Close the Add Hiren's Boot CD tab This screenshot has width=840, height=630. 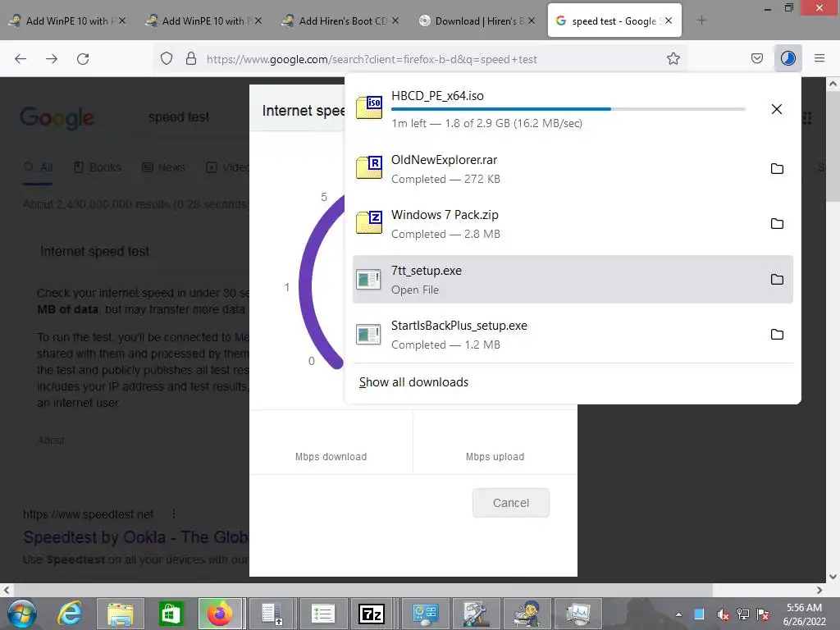395,21
